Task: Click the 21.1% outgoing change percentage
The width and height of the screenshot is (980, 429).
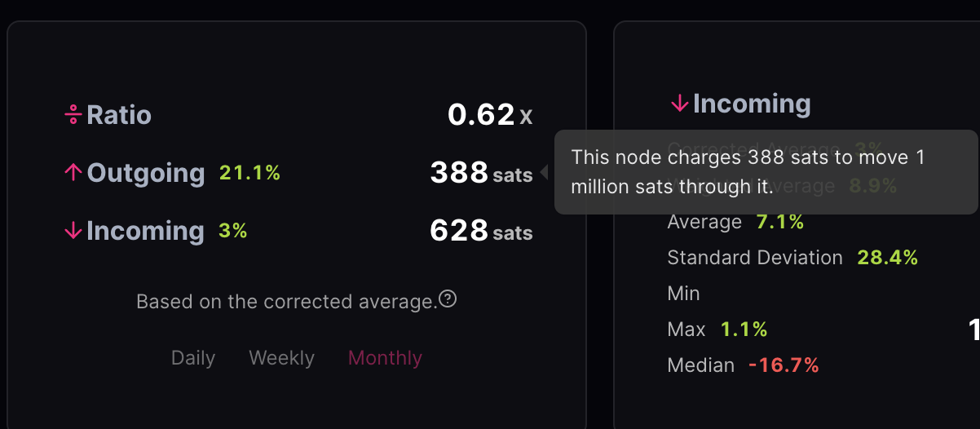Action: pos(249,173)
